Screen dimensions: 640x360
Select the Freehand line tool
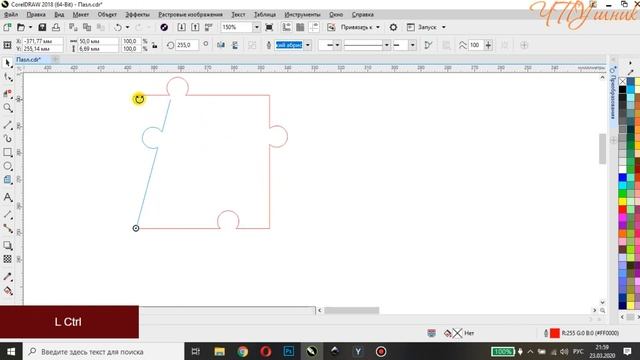[x=7, y=125]
